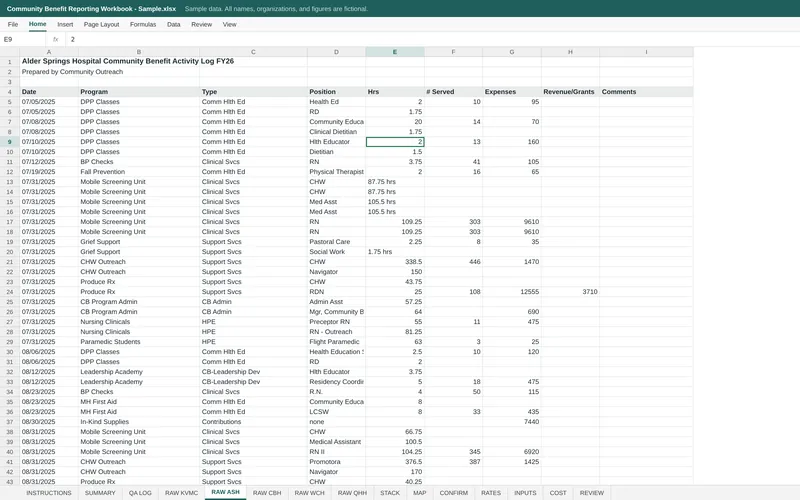800x500 pixels.
Task: Switch to INSTRUCTIONS sheet tab
Action: pyautogui.click(x=49, y=493)
